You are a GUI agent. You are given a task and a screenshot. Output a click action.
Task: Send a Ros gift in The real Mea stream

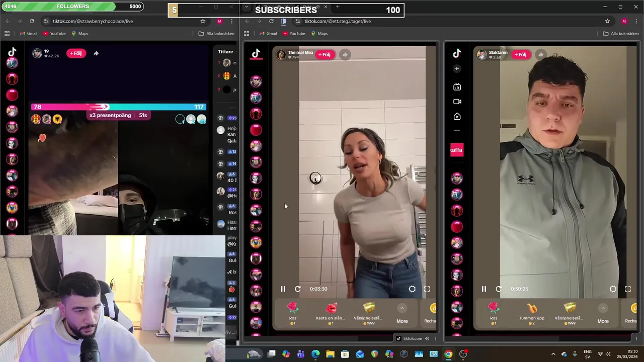[x=293, y=313]
